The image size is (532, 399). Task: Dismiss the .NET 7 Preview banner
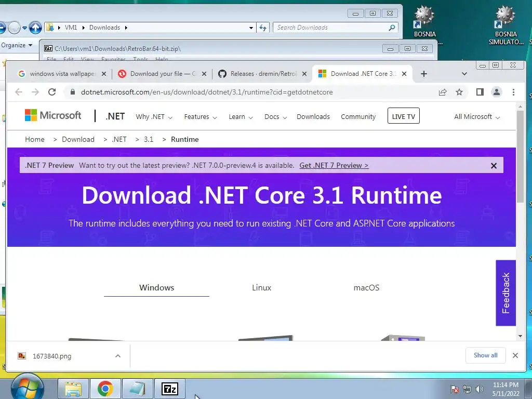point(494,166)
